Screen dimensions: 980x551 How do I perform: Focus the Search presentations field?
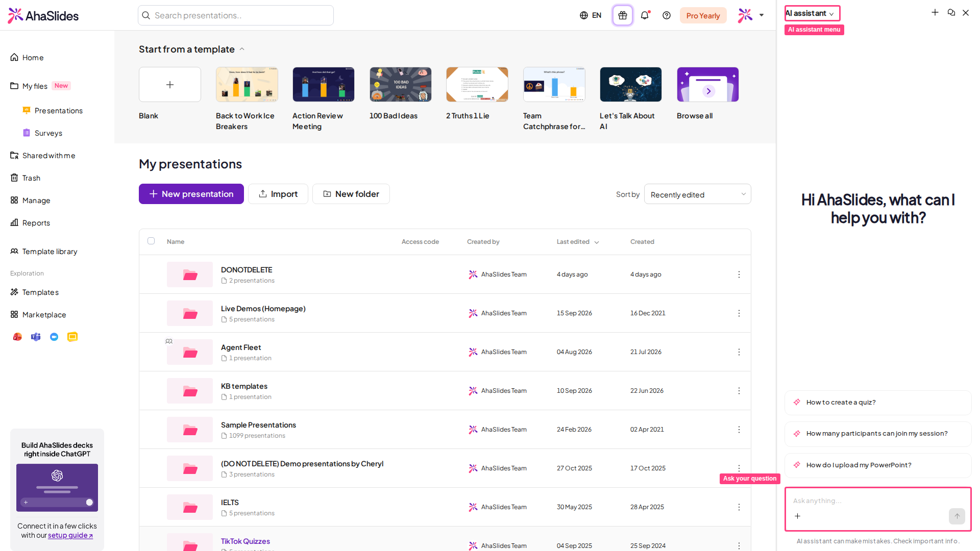point(236,15)
